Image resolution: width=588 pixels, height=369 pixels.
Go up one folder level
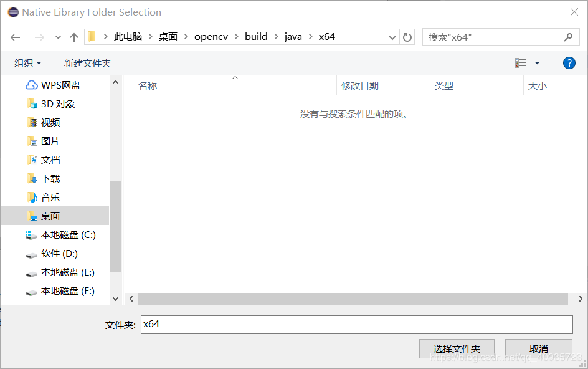(73, 37)
